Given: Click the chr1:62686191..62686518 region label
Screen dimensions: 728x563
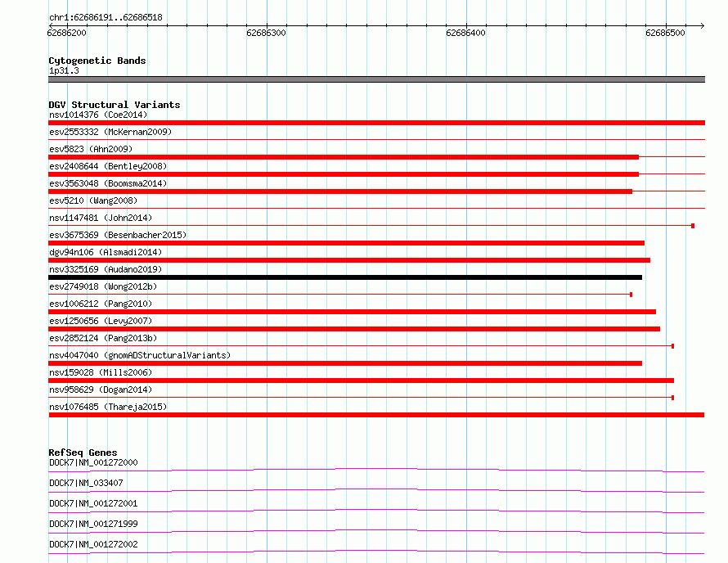Looking at the screenshot, I should (x=106, y=18).
